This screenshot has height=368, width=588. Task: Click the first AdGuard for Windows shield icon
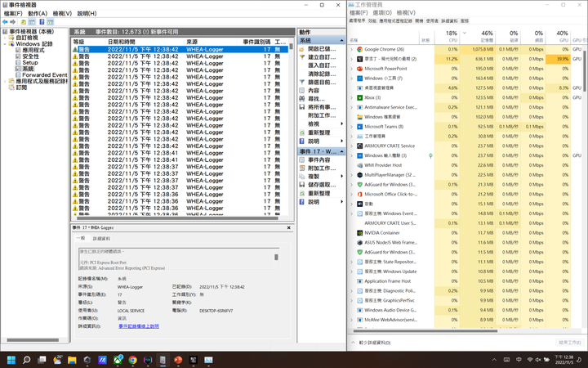(359, 184)
